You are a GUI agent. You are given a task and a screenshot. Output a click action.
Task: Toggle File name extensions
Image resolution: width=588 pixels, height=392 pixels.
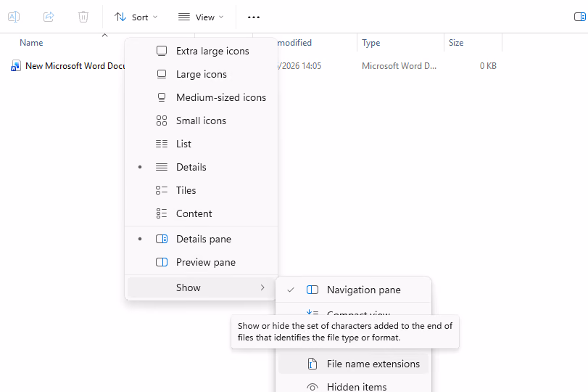353,364
